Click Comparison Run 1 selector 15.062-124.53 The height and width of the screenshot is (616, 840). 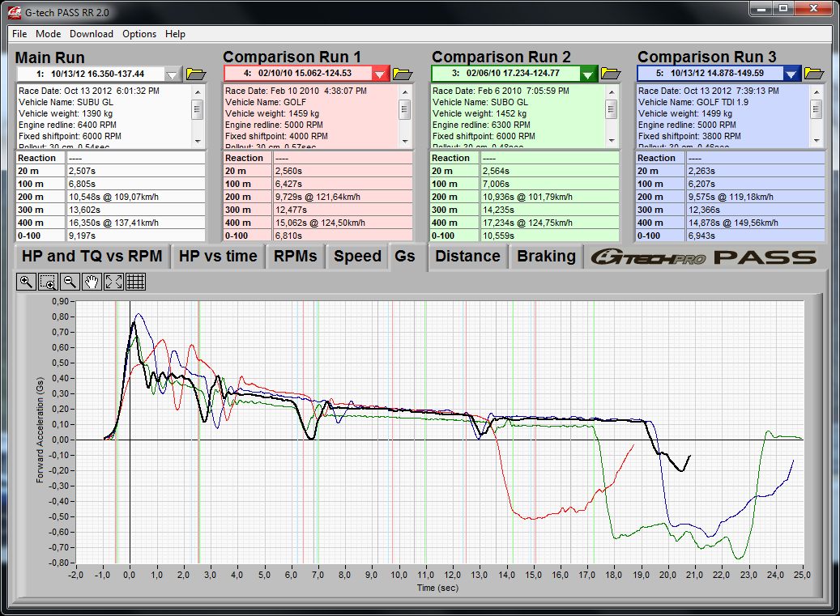point(298,74)
